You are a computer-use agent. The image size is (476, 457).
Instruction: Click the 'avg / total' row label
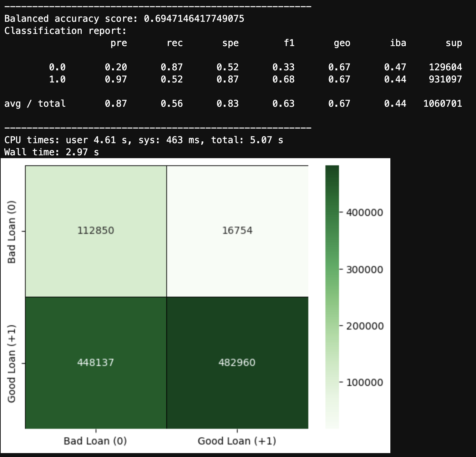[35, 104]
